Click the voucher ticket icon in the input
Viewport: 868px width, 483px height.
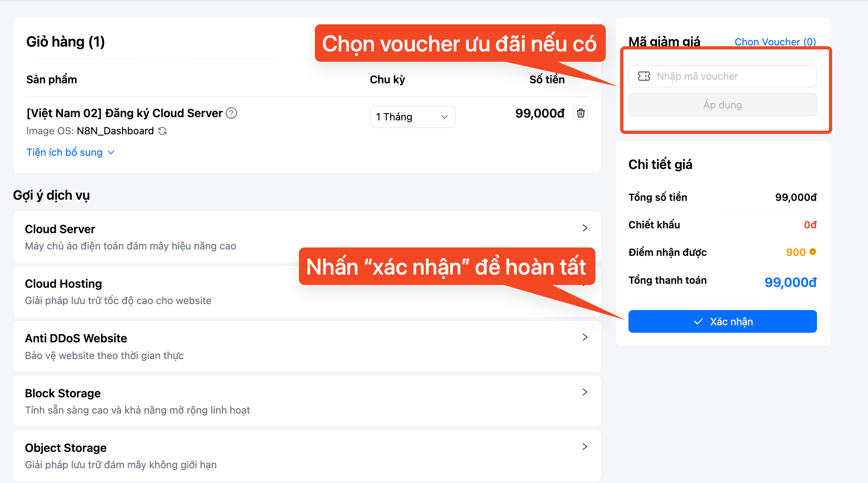644,76
